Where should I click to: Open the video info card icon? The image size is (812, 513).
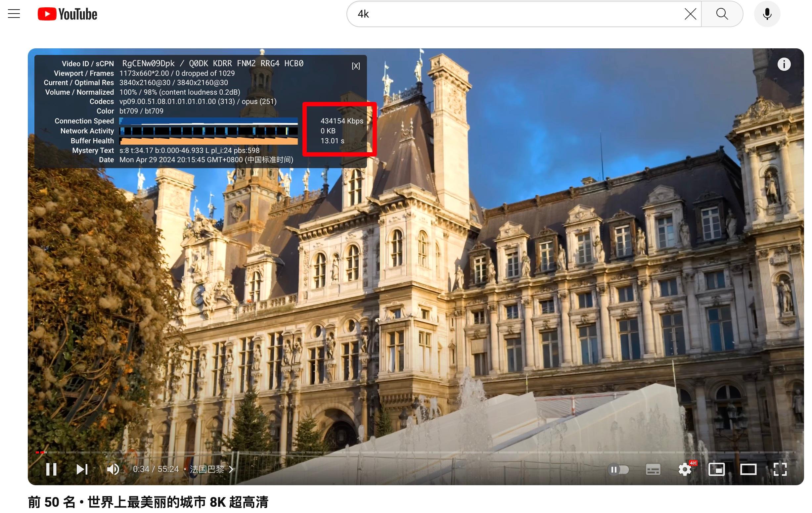(x=784, y=64)
